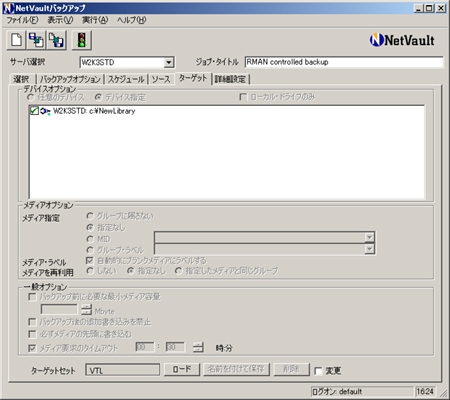Click the NetVault app icon in title bar

pyautogui.click(x=8, y=8)
